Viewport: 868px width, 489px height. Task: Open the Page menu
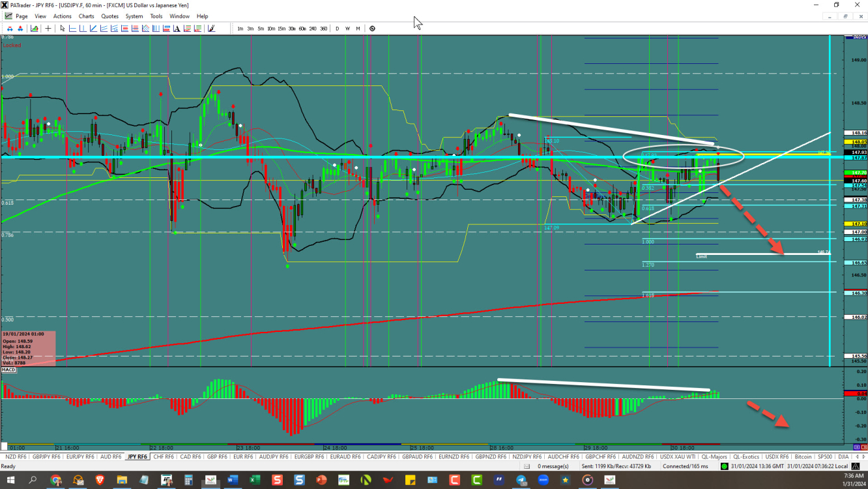pos(22,16)
